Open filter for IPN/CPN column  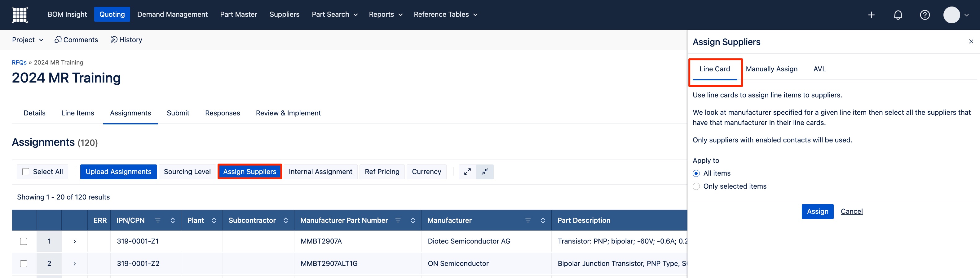pyautogui.click(x=157, y=220)
